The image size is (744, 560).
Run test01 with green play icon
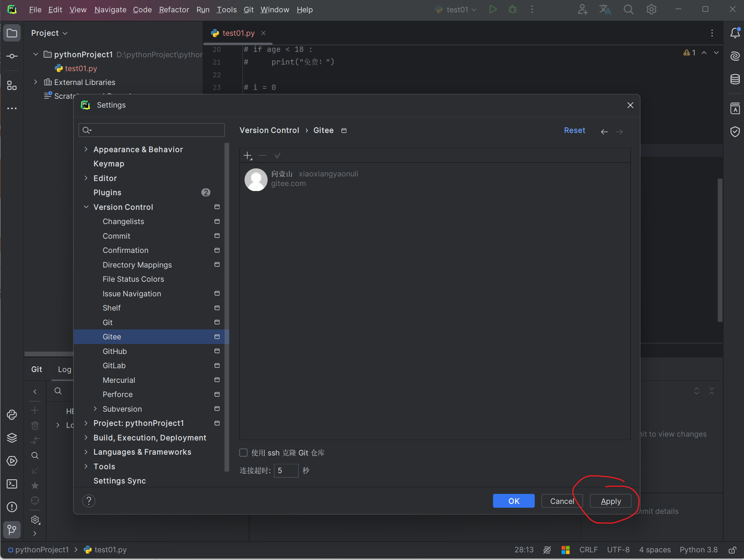click(x=493, y=10)
